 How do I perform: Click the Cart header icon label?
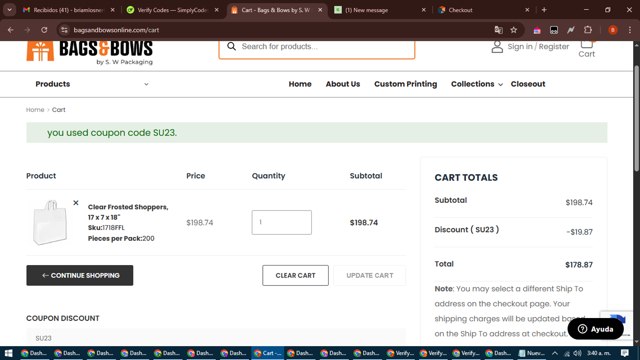coord(587,54)
